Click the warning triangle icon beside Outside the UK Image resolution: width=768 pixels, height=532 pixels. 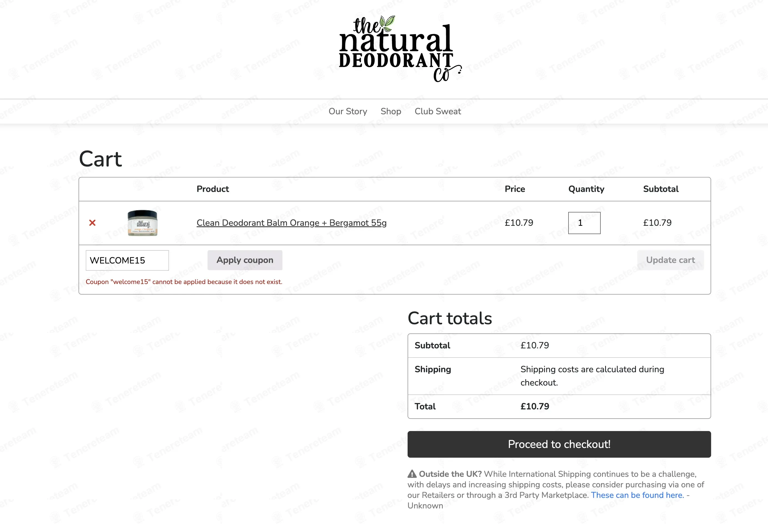(412, 474)
